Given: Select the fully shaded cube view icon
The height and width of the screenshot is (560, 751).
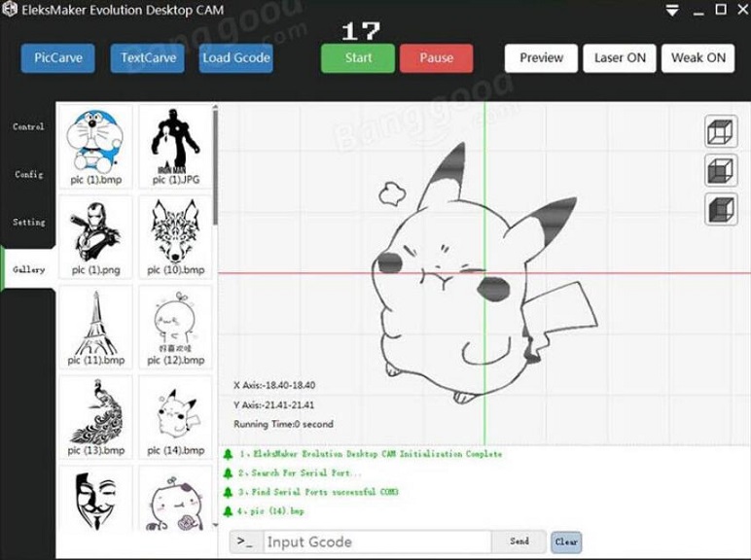Looking at the screenshot, I should 720,209.
